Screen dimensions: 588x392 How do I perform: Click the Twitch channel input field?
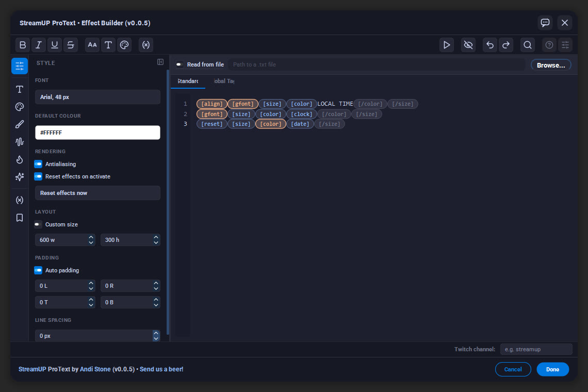(x=536, y=349)
